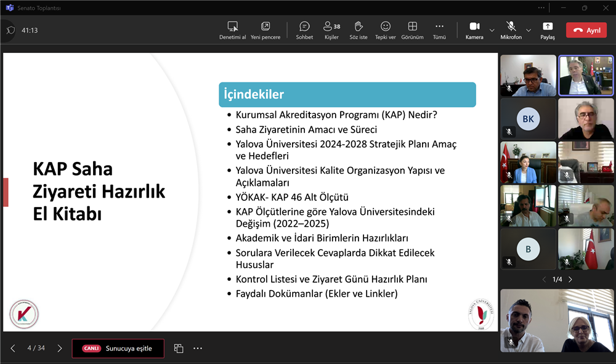
Task: Click 'Akademik ve İdari Birimlerin Hazırlıkları' bullet
Action: click(x=322, y=238)
